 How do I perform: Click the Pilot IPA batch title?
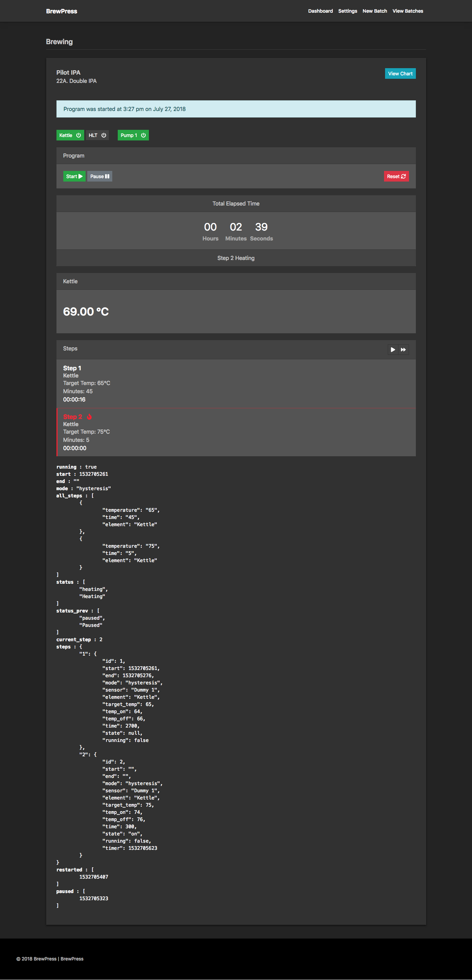point(68,72)
